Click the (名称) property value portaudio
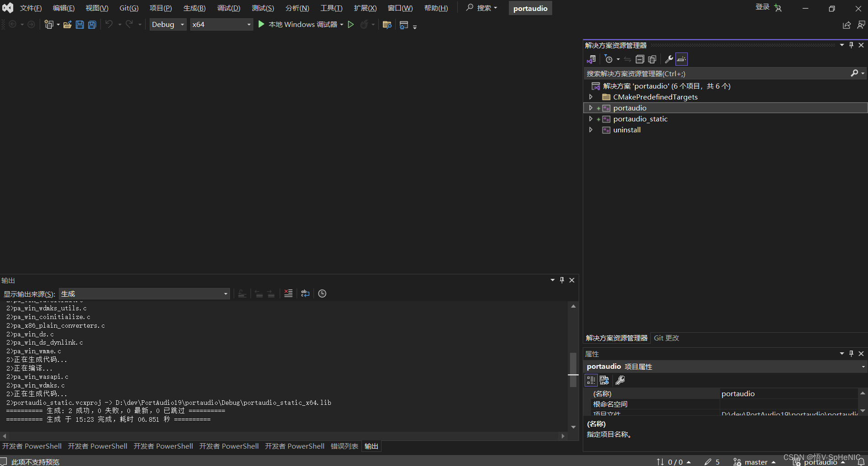Viewport: 868px width, 466px height. [789, 394]
